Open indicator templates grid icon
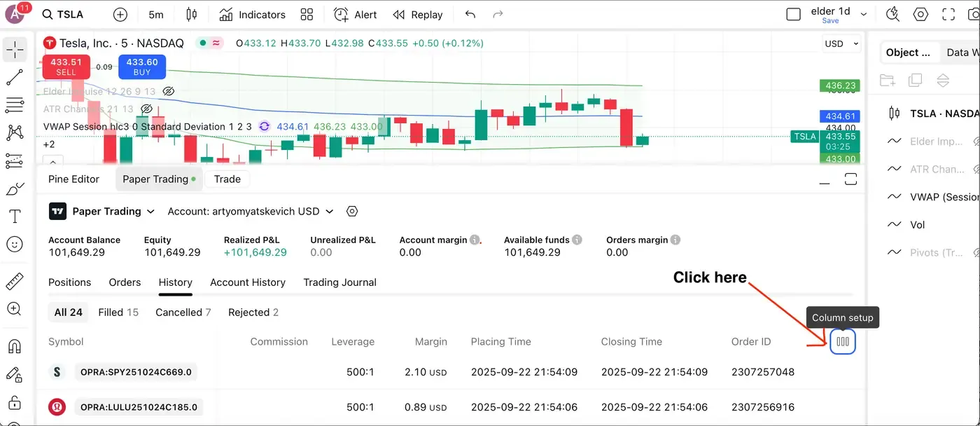Viewport: 980px width, 426px height. (x=307, y=15)
